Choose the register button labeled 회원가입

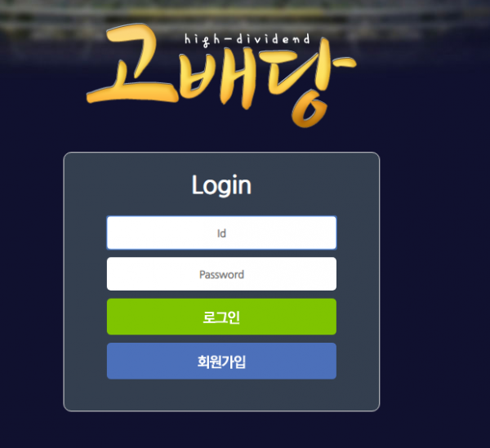coord(221,362)
